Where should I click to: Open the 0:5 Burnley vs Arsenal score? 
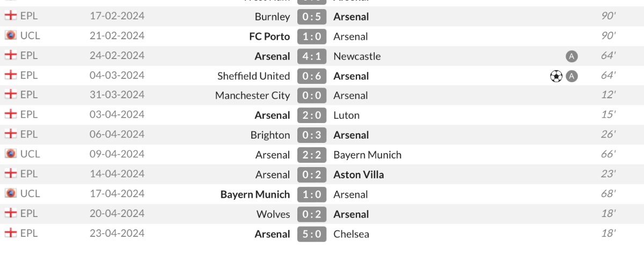coord(312,17)
